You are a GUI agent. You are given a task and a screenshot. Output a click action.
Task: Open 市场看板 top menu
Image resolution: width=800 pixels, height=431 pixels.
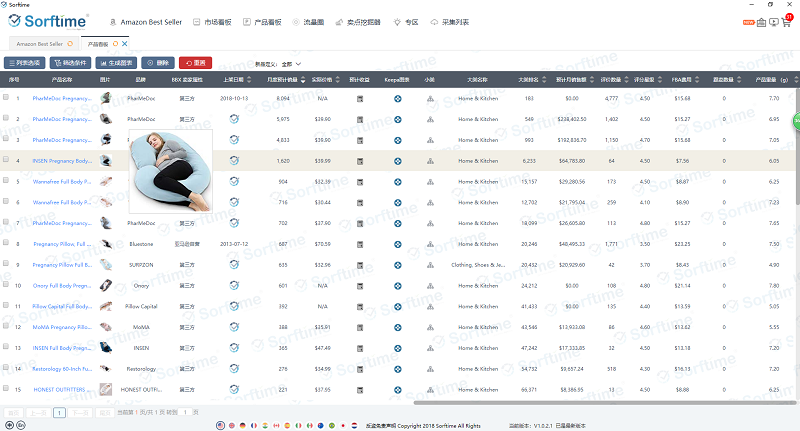[212, 22]
